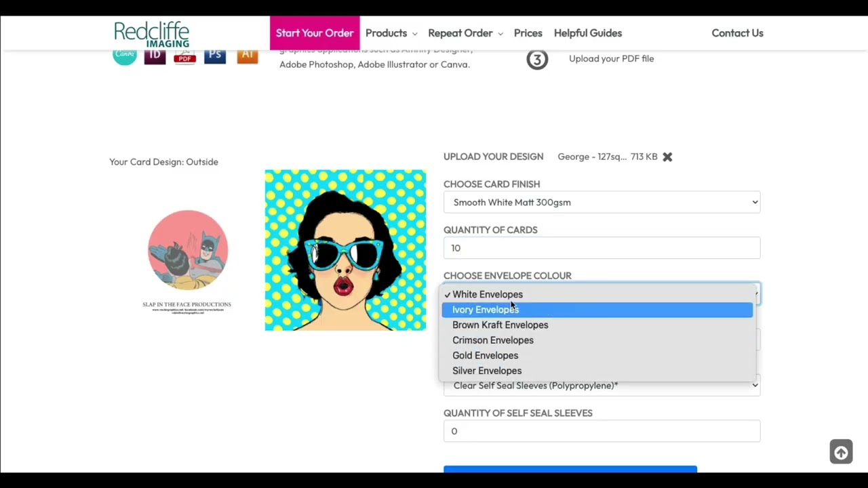Open Helpful Guides page
Screen dimensions: 868x488
coord(588,33)
